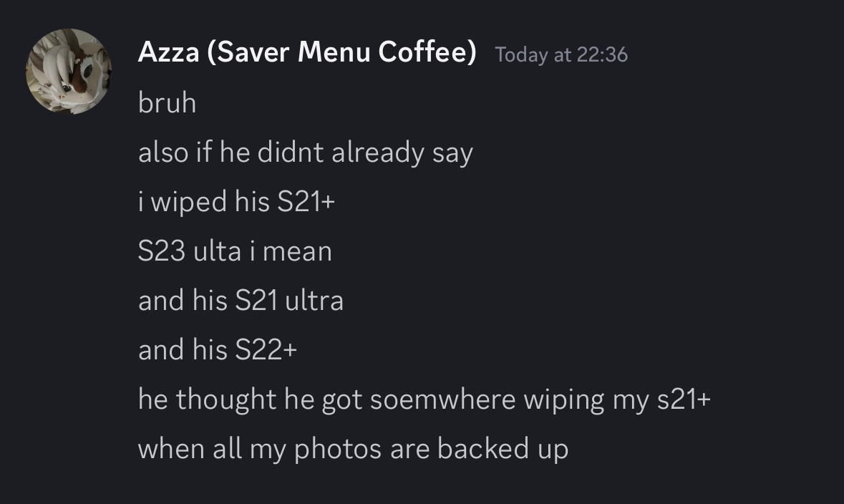Image resolution: width=844 pixels, height=504 pixels.
Task: Select the "bruh" message
Action: click(x=167, y=103)
